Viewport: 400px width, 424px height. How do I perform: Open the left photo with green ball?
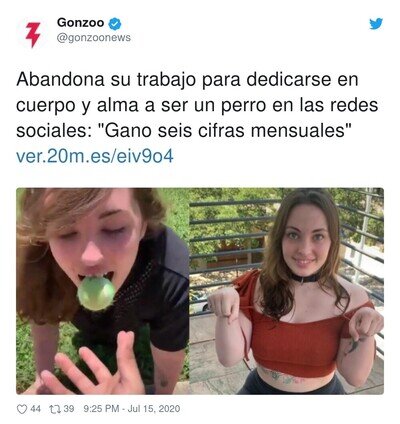pos(103,291)
